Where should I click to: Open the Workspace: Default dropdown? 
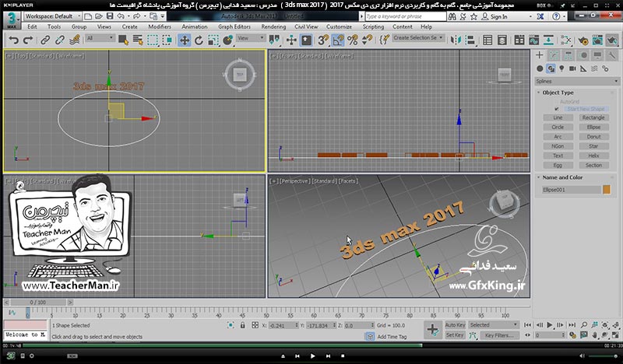tap(52, 16)
